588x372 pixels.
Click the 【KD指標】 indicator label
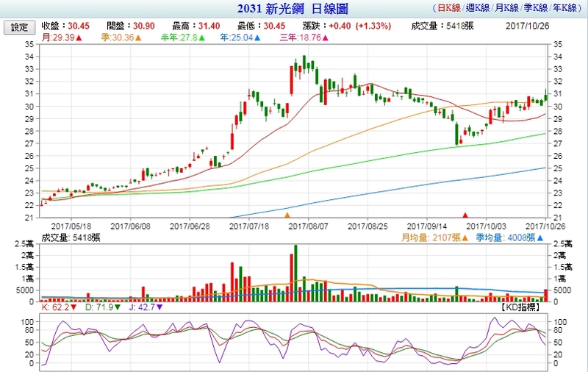[x=521, y=307]
